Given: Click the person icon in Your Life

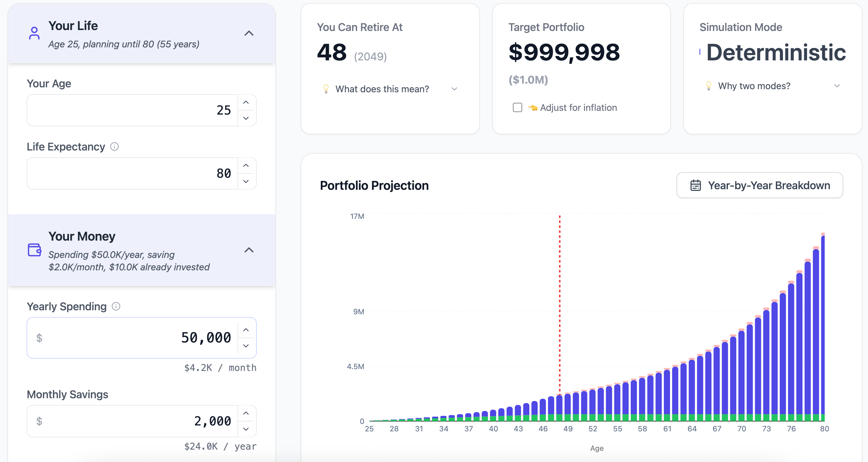Looking at the screenshot, I should click(34, 33).
